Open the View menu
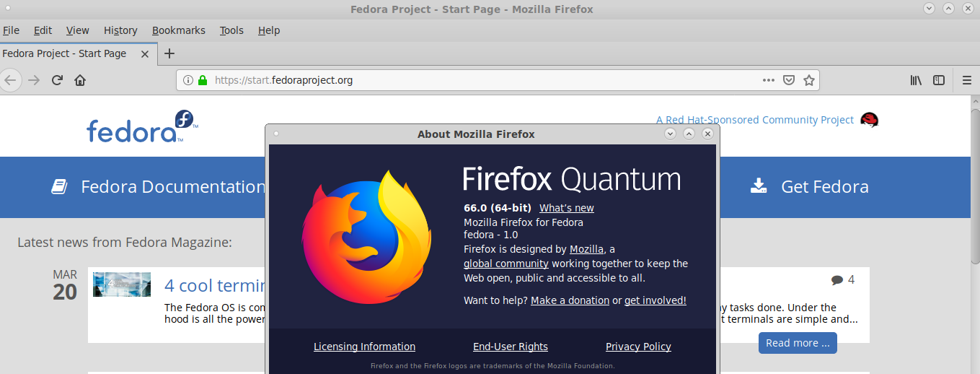Screen dimensions: 980x374 click(x=78, y=30)
